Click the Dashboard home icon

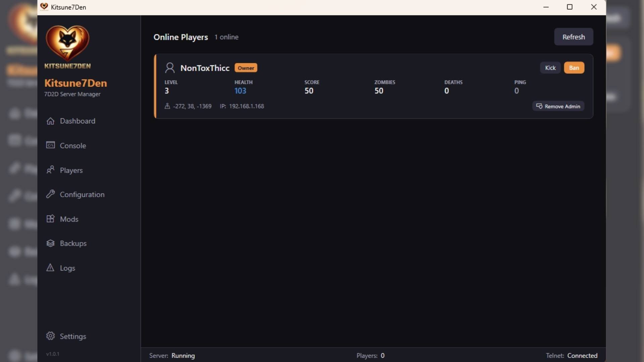point(50,121)
